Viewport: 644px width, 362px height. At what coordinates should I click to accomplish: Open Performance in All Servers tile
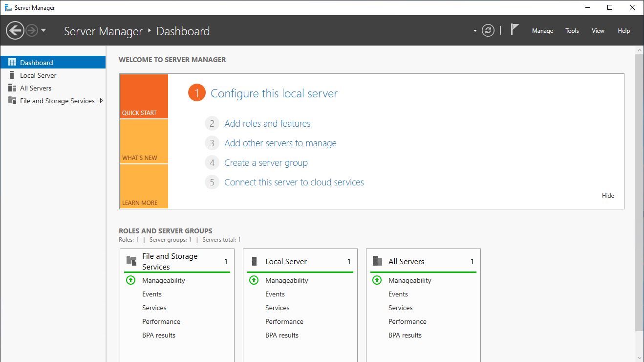(408, 321)
